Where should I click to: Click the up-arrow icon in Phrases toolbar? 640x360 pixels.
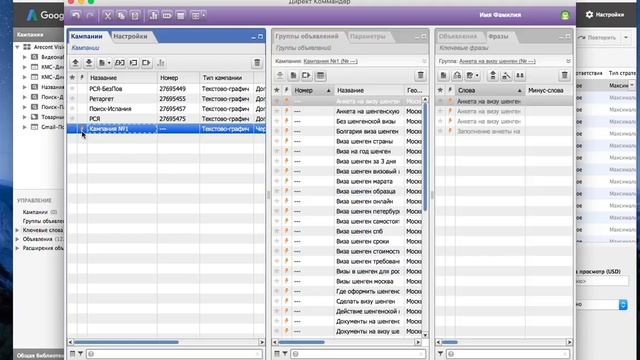click(493, 76)
